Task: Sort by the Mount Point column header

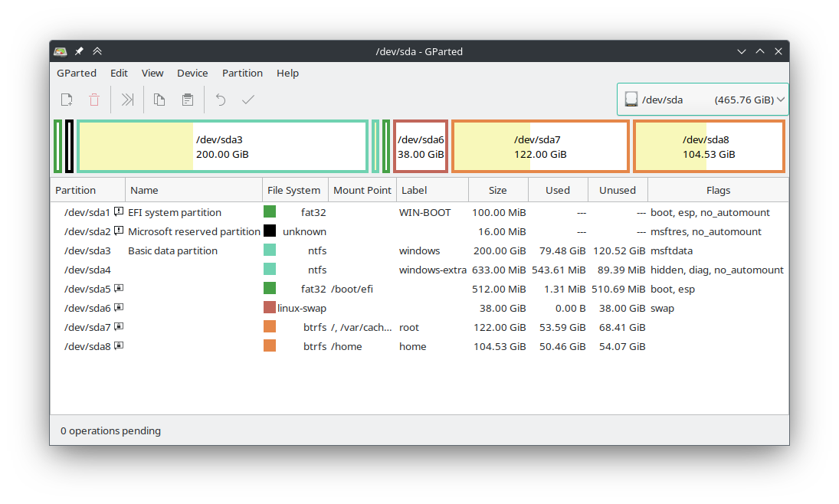Action: pos(362,191)
